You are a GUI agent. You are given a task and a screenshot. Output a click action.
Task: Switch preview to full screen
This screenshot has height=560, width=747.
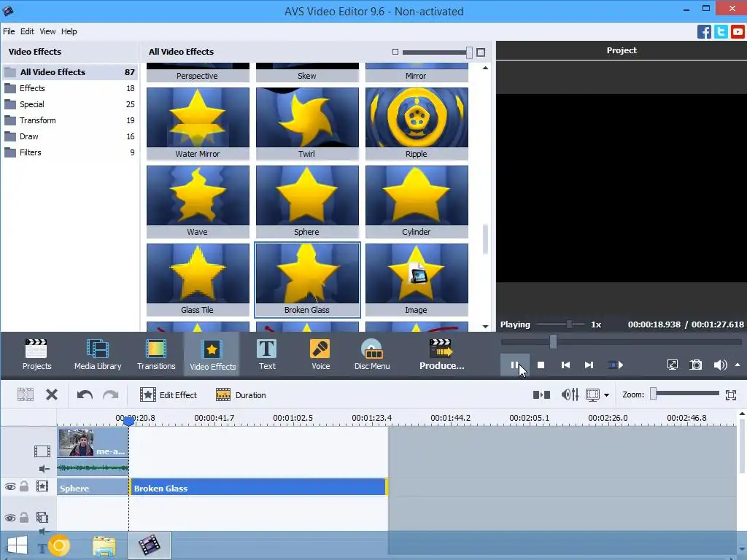[x=672, y=365]
